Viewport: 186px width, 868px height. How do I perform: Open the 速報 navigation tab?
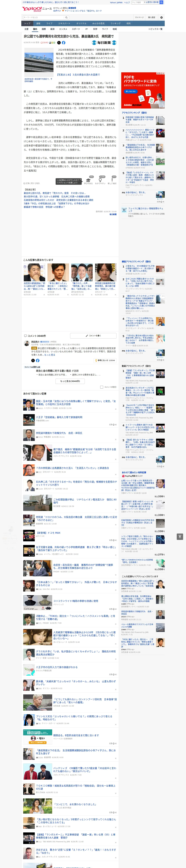pos(38,24)
